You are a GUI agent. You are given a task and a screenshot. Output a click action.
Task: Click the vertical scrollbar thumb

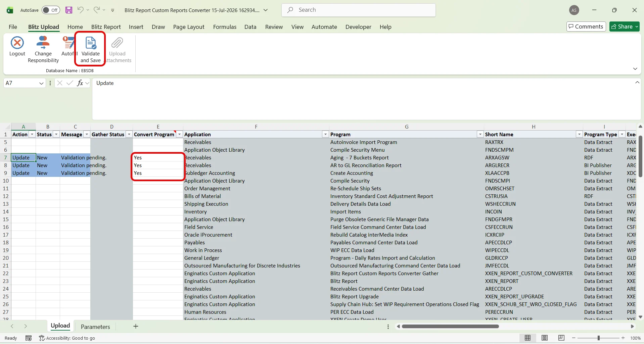640,156
